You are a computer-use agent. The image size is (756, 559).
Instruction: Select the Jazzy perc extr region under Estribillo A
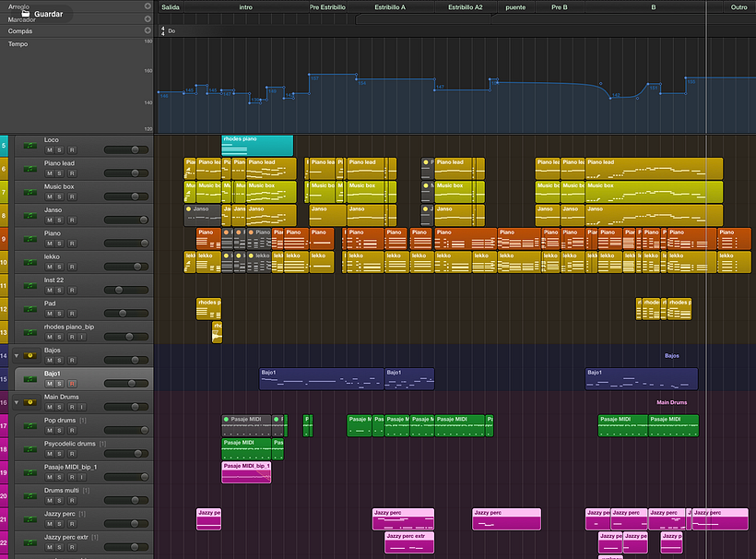pyautogui.click(x=409, y=542)
